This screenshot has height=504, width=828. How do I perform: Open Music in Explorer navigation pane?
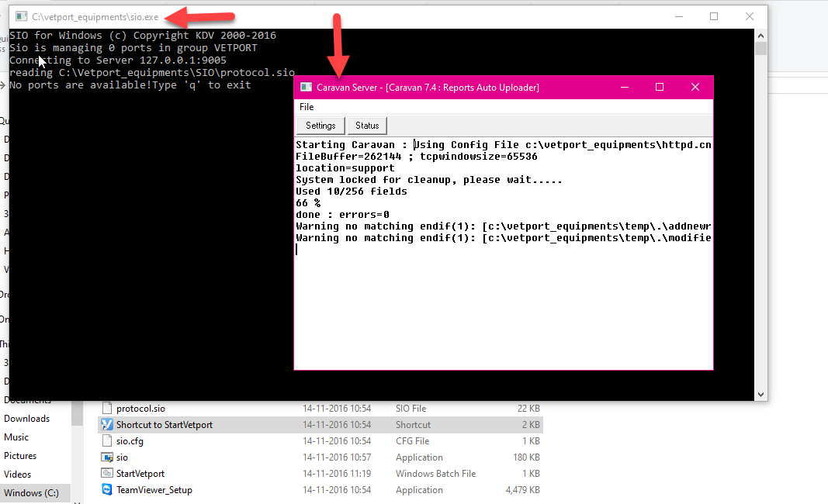tap(16, 437)
